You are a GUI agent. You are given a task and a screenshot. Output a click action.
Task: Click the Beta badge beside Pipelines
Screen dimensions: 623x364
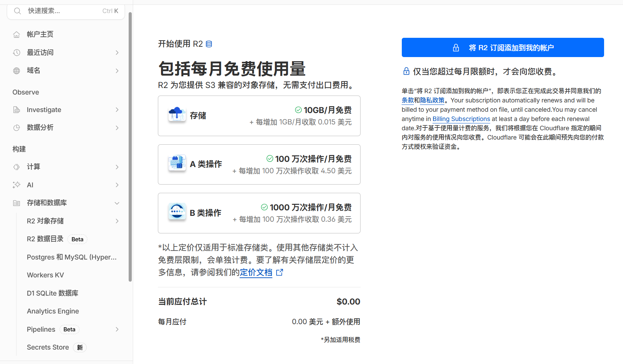tap(69, 329)
